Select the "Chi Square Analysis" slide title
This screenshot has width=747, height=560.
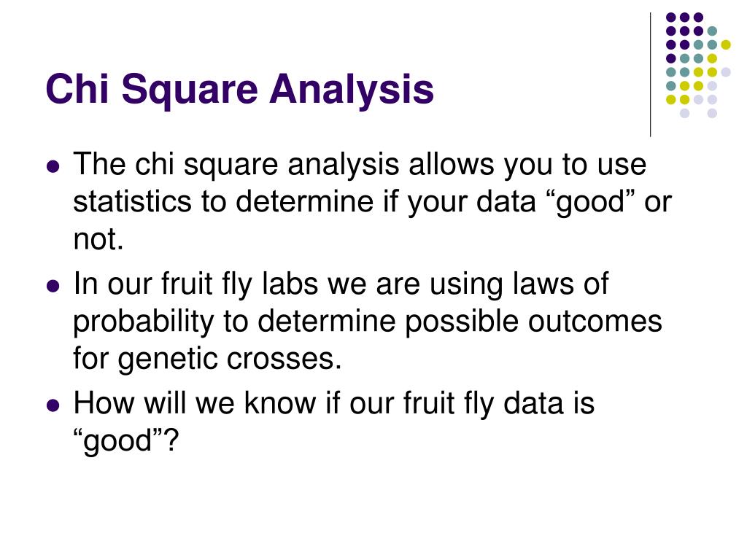pyautogui.click(x=239, y=89)
